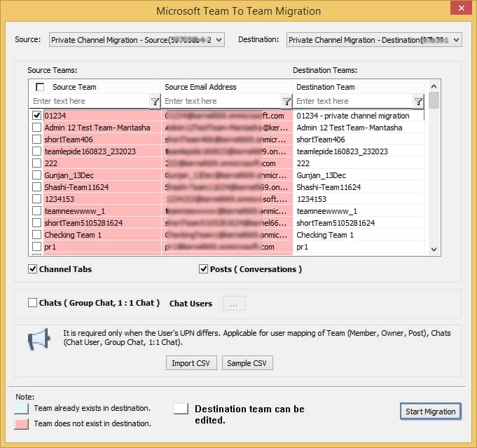The height and width of the screenshot is (448, 477).
Task: Click Start Migration button
Action: coord(430,412)
